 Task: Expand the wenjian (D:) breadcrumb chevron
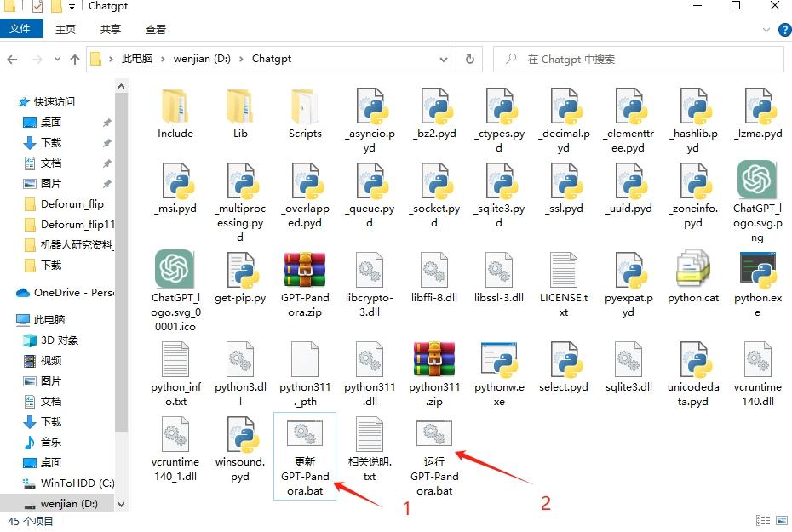(x=242, y=59)
